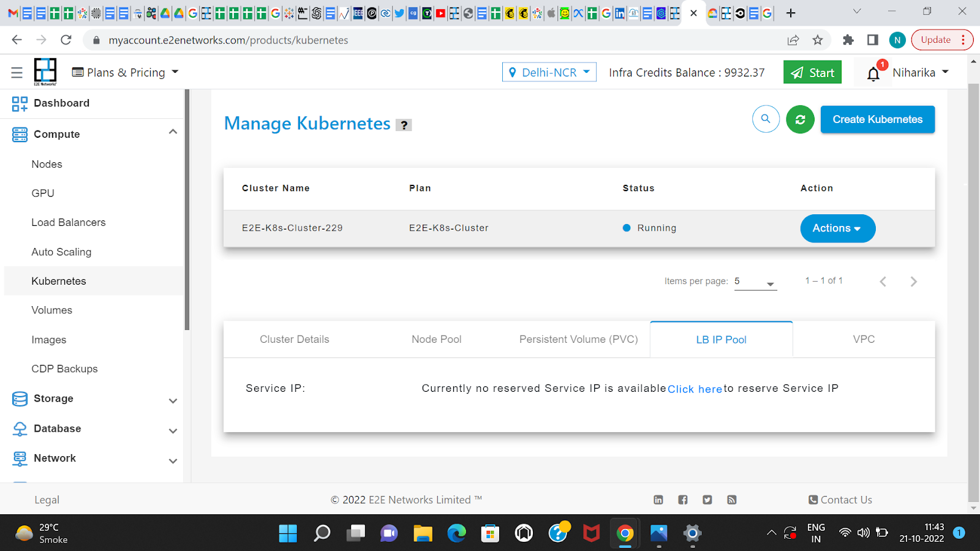Viewport: 980px width, 551px height.
Task: Go to previous page of clusters
Action: pos(883,282)
